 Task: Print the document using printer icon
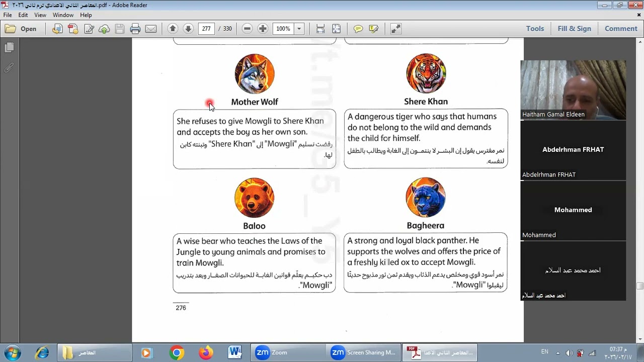point(135,29)
